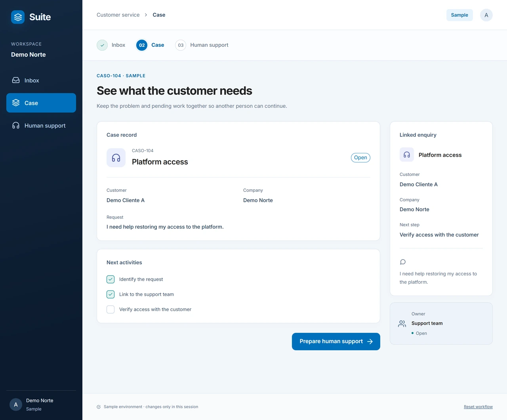Select the Case layers icon in sidebar
Image resolution: width=507 pixels, height=420 pixels.
pyautogui.click(x=16, y=103)
